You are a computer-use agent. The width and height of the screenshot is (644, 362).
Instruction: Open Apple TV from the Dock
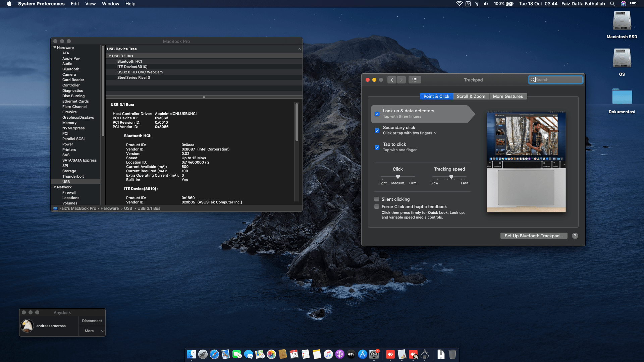pyautogui.click(x=351, y=354)
